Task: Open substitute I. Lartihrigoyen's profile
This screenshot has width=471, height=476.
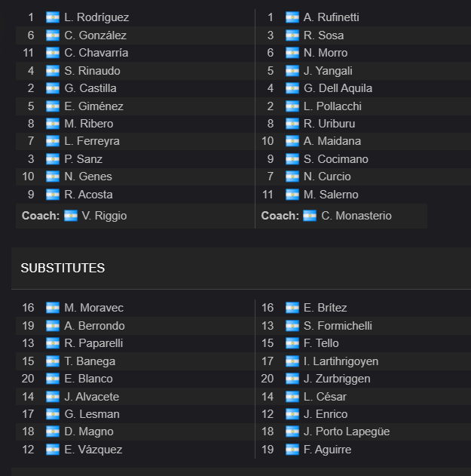Action: click(341, 361)
